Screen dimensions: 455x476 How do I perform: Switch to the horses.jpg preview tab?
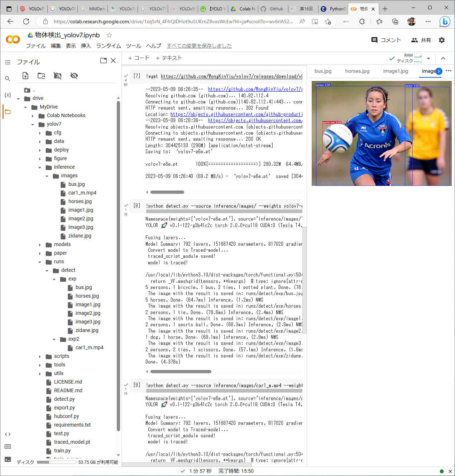coord(357,71)
